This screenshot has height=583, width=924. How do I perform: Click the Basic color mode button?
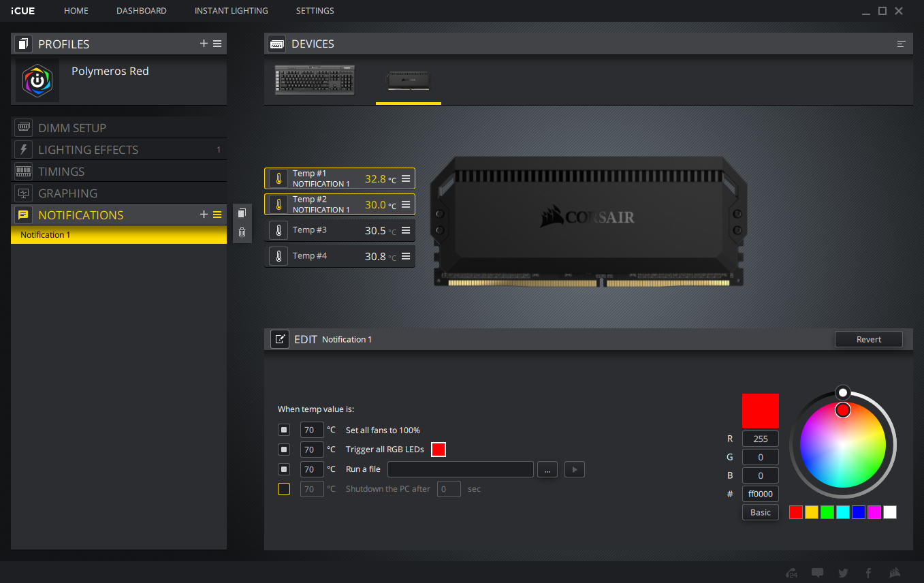coord(761,512)
